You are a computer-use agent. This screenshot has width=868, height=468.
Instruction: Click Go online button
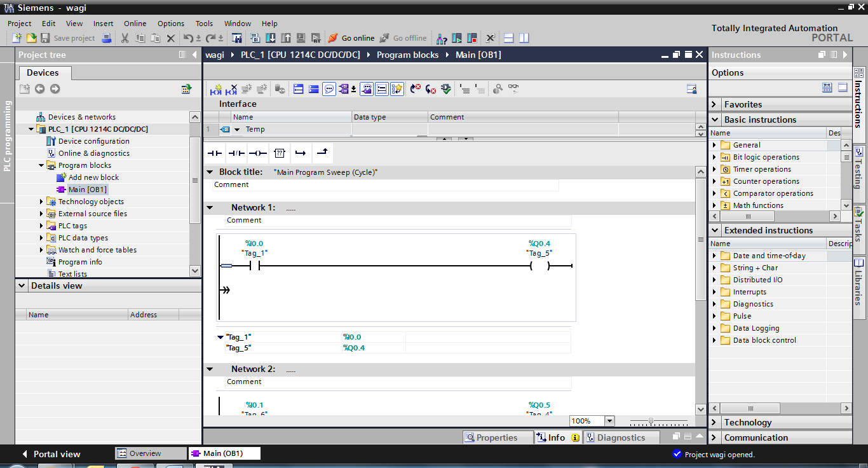(351, 38)
